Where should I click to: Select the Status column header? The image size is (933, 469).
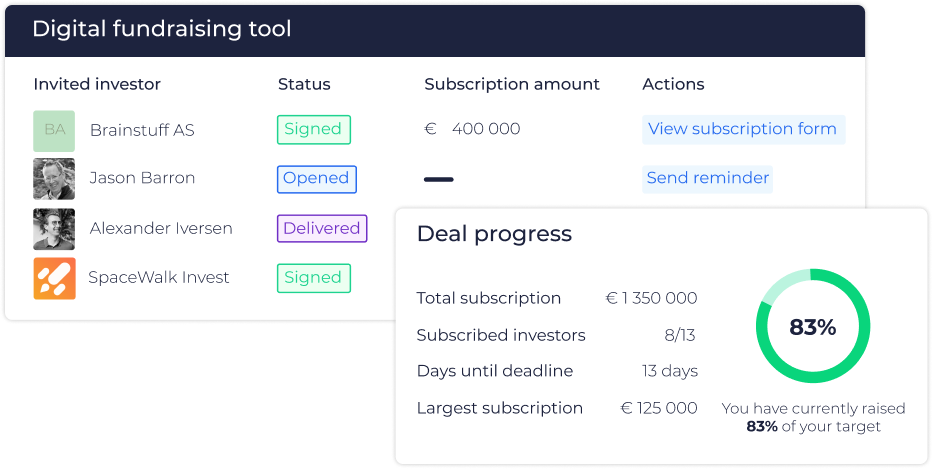tap(304, 85)
